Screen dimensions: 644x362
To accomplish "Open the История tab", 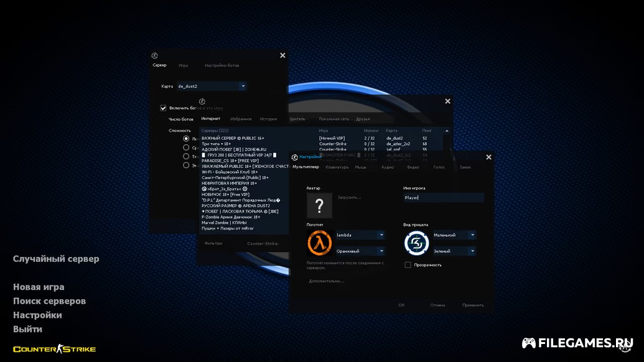I will pos(268,119).
